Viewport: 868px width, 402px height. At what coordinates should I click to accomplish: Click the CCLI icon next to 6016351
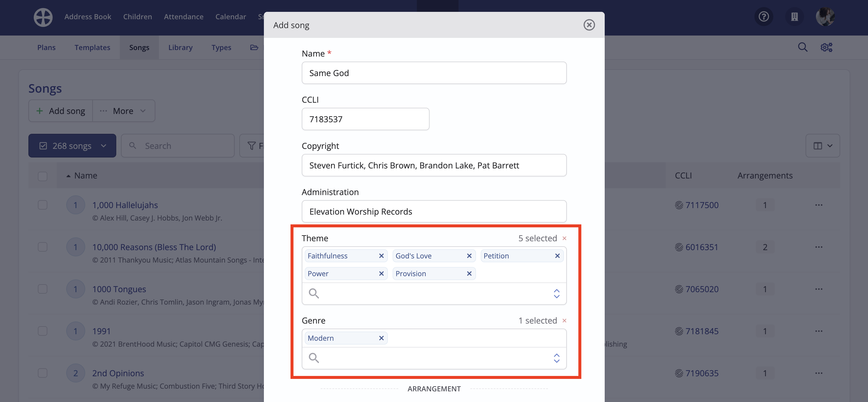point(679,247)
